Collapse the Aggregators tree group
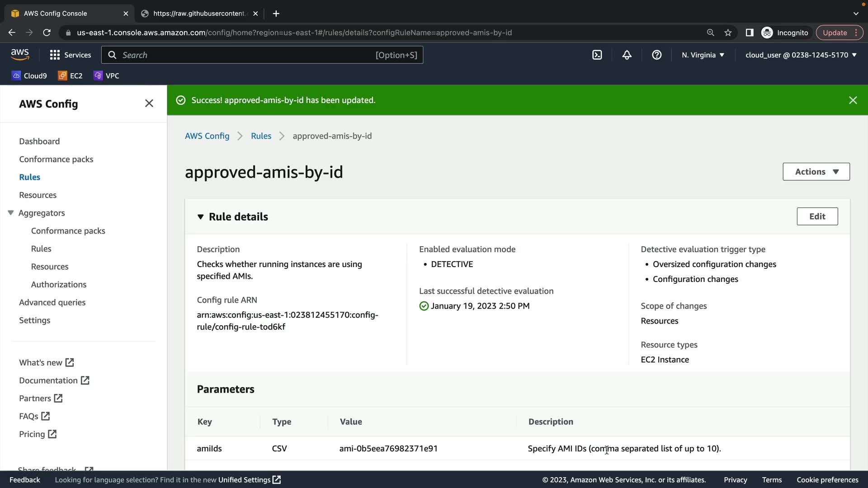The height and width of the screenshot is (488, 868). [11, 213]
